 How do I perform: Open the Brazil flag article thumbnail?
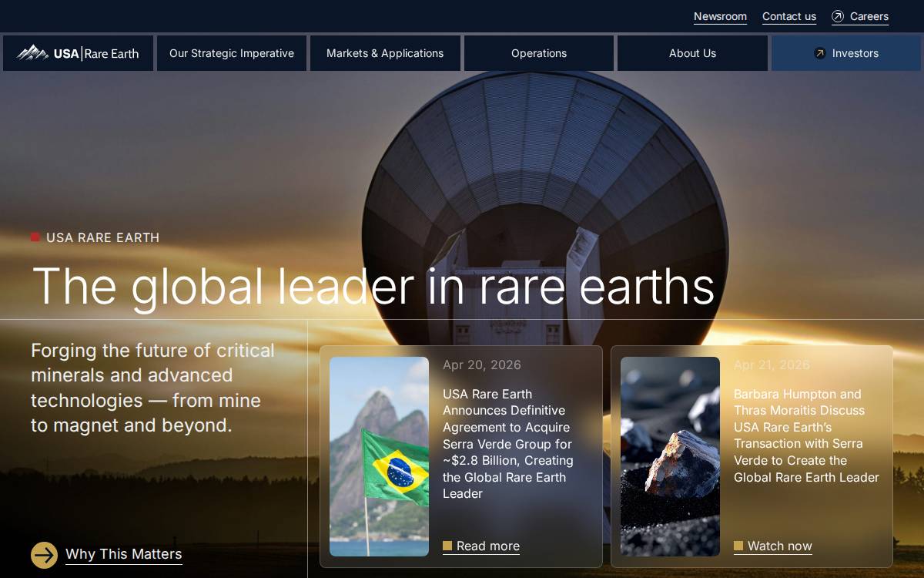(379, 456)
